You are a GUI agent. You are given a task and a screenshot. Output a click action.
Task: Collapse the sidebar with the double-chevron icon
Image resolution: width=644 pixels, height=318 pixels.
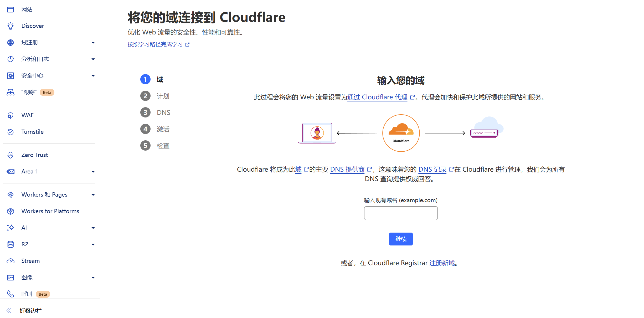(x=9, y=311)
